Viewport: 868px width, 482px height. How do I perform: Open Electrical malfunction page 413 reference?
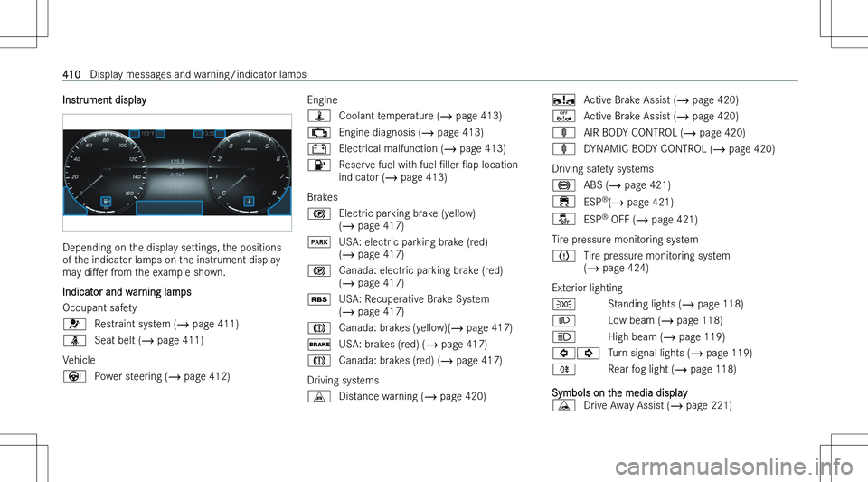[474, 149]
